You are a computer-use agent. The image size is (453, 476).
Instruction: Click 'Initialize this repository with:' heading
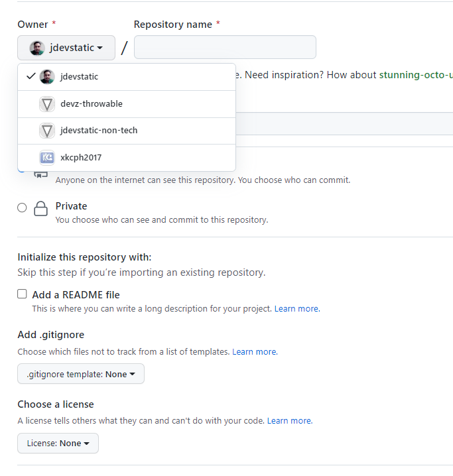click(x=84, y=257)
